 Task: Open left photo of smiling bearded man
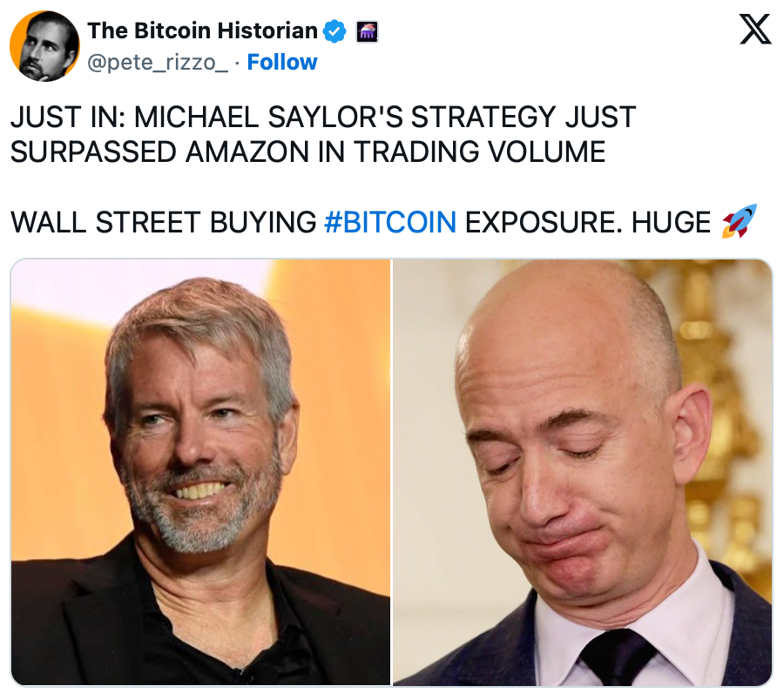pyautogui.click(x=200, y=472)
